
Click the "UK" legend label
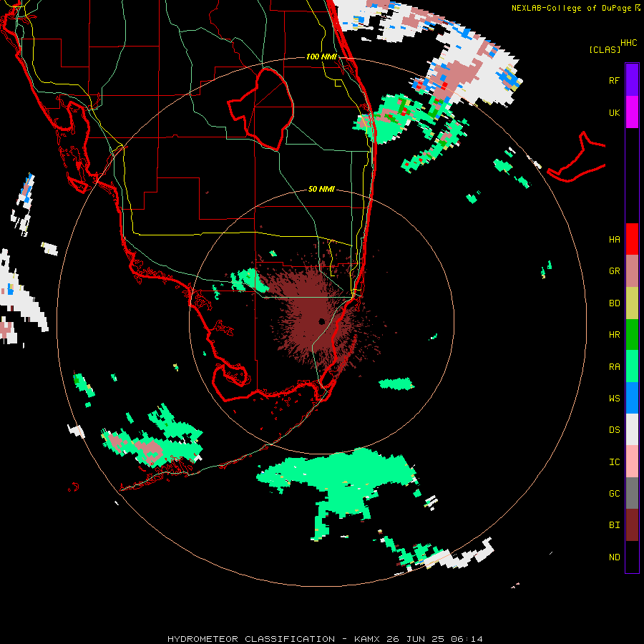(x=614, y=112)
